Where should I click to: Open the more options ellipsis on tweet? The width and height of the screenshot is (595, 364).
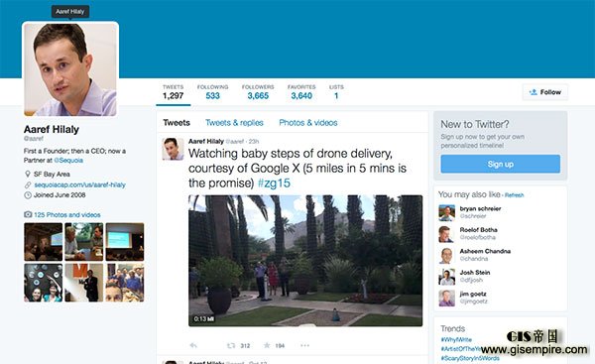[x=304, y=345]
